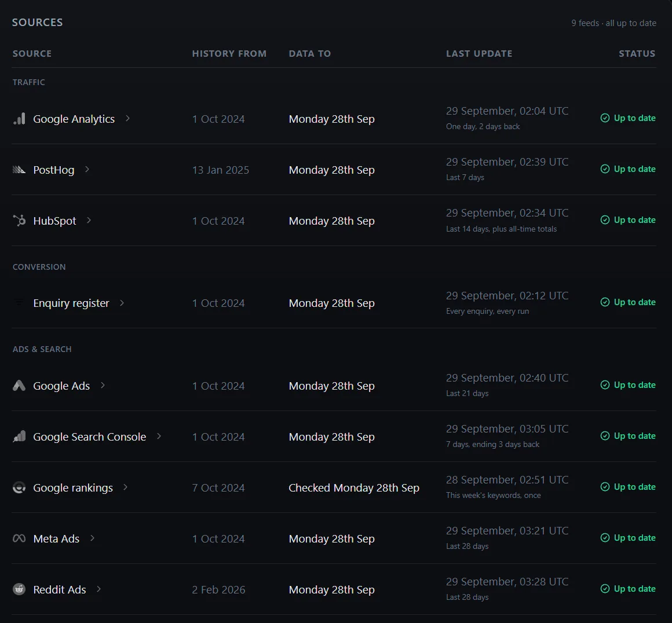Click the Last Update column header

(x=479, y=54)
